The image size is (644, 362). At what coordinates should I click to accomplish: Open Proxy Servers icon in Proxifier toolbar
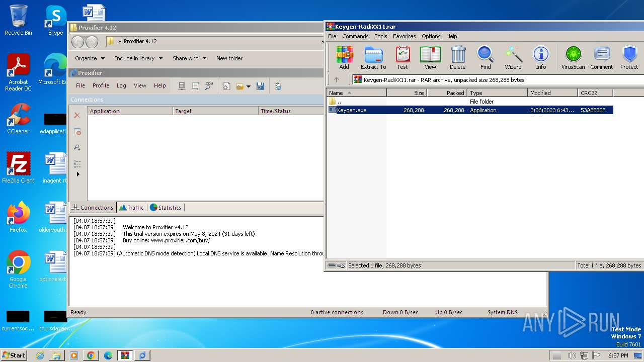(182, 86)
